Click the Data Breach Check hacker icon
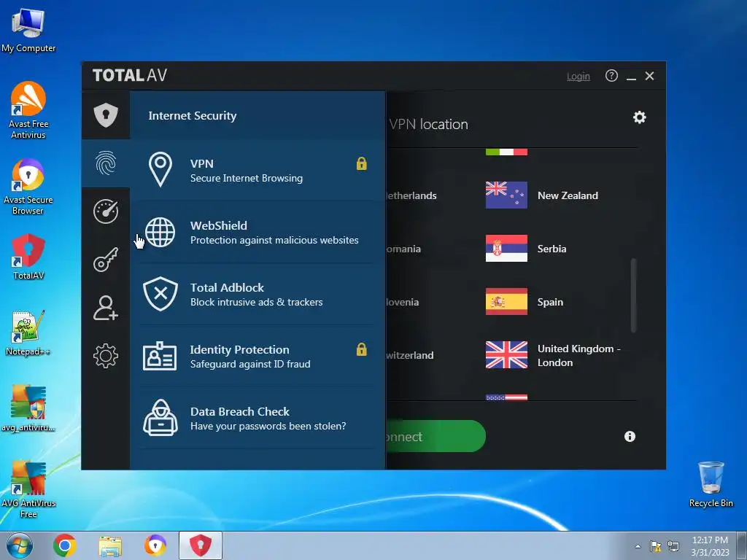Viewport: 747px width, 560px height. tap(160, 418)
